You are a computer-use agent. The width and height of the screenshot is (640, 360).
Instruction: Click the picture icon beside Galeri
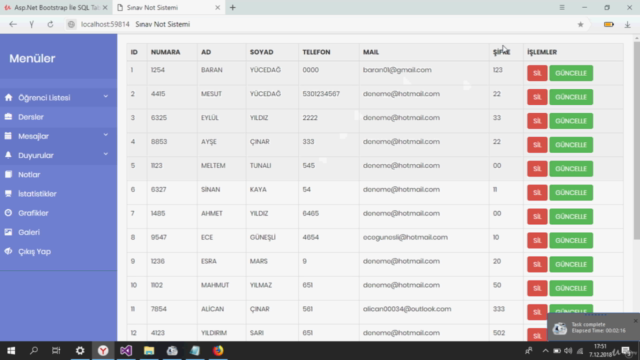[9, 232]
